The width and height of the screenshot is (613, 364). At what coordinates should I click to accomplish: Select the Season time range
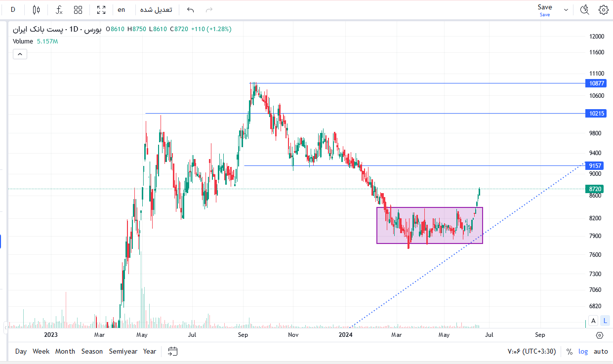(92, 351)
